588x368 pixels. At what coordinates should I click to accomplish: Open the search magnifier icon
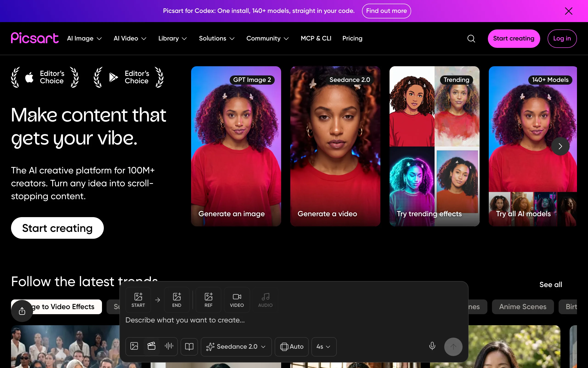471,38
